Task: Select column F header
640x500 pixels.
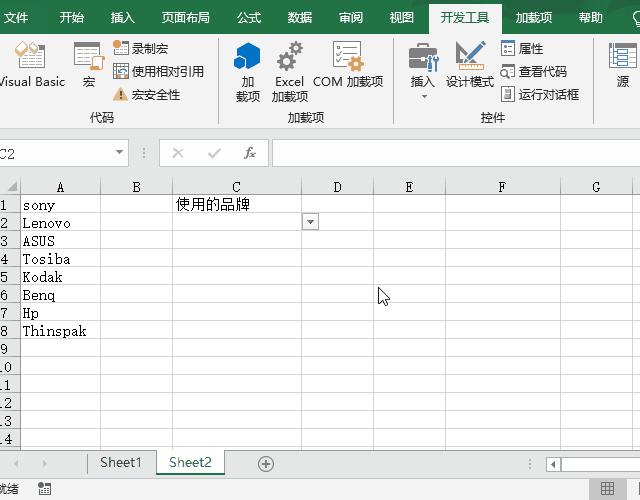Action: pos(502,187)
